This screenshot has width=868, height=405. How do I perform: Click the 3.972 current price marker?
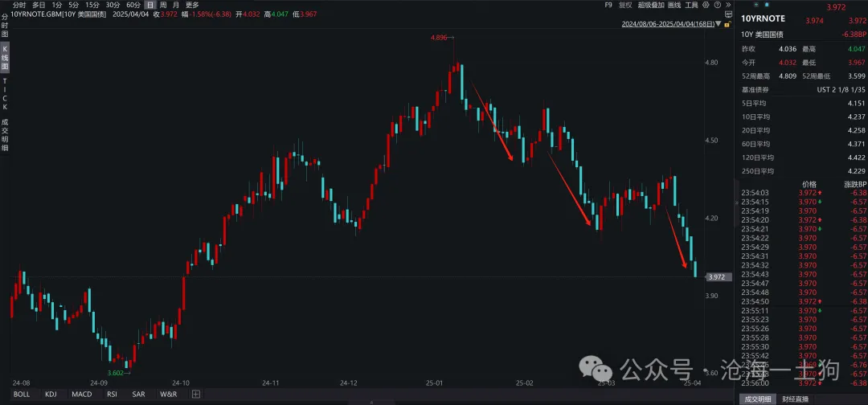point(717,277)
